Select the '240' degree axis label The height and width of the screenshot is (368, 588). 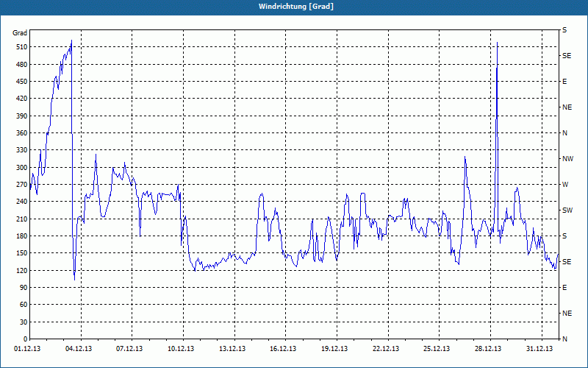22,202
